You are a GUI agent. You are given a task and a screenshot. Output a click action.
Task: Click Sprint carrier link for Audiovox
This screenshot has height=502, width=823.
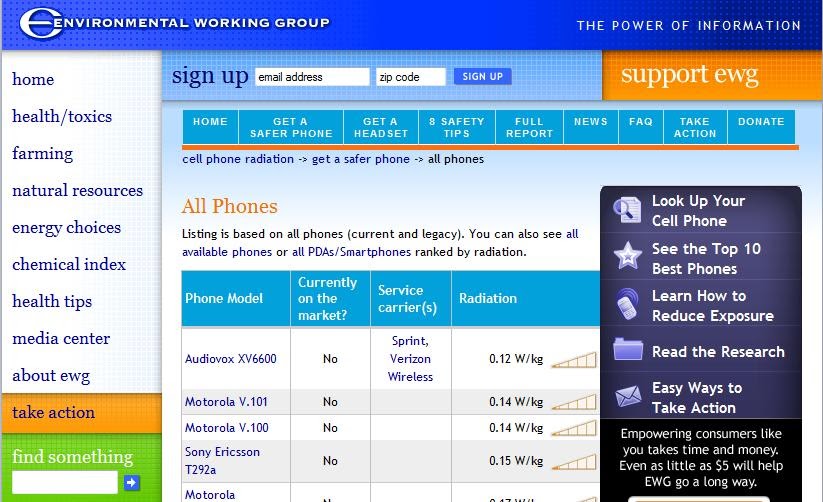tap(410, 341)
